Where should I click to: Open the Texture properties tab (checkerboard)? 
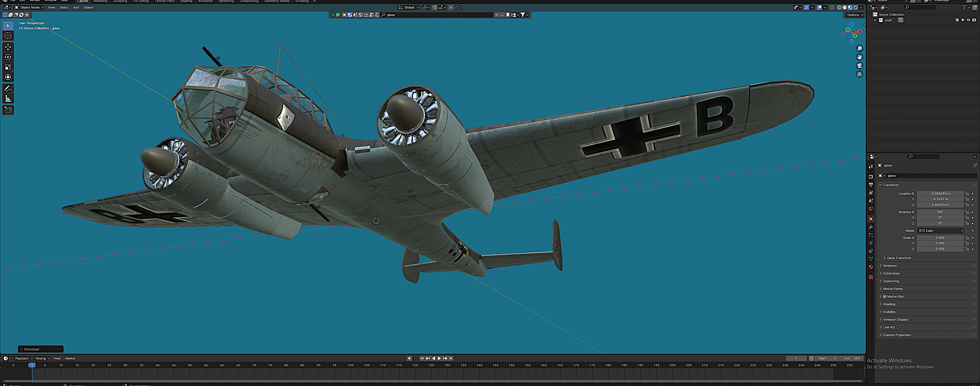[x=870, y=277]
